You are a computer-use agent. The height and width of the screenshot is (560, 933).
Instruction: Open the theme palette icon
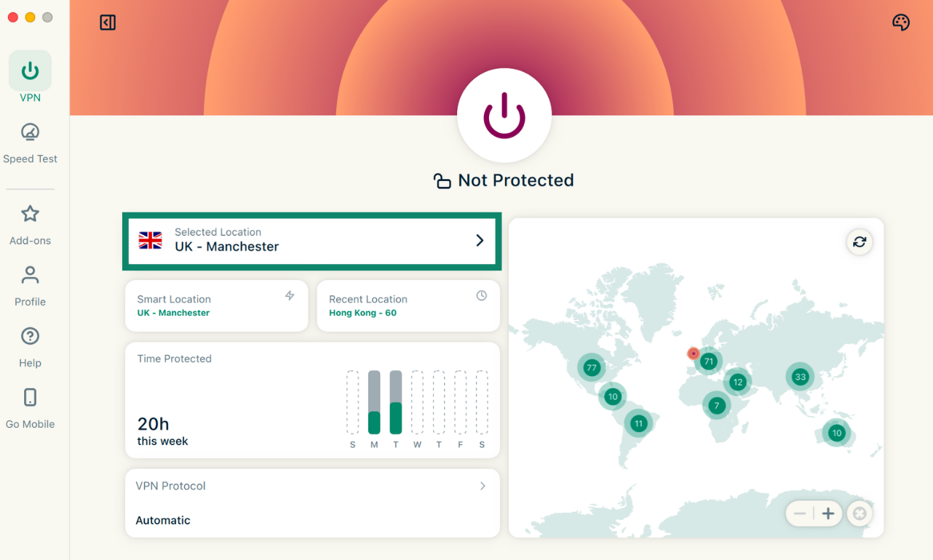click(x=901, y=23)
